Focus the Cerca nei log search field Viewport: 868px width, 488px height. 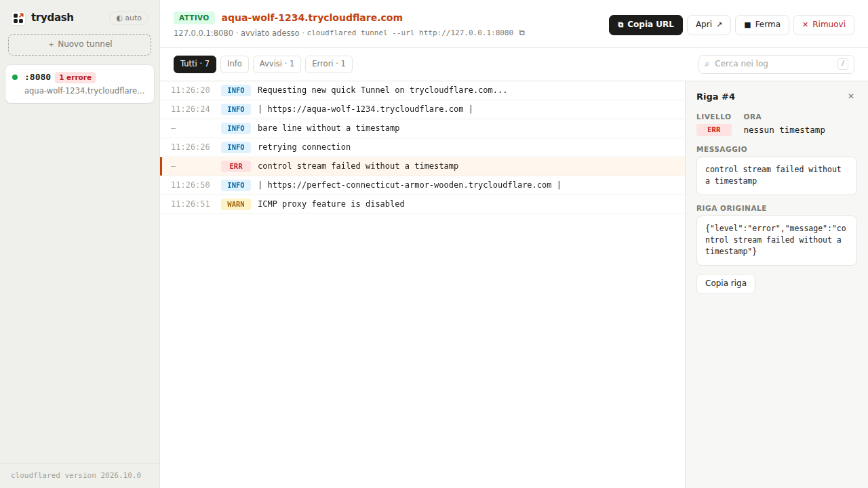pyautogui.click(x=776, y=64)
